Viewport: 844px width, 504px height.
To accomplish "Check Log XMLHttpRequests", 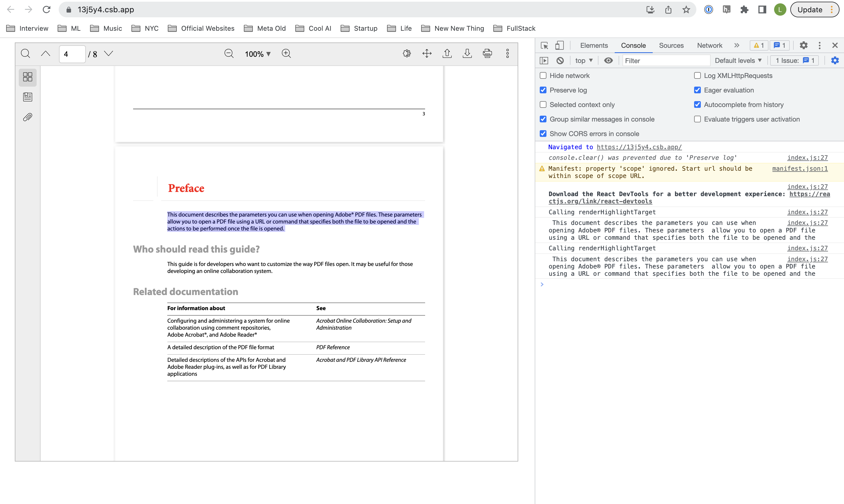I will click(x=697, y=75).
